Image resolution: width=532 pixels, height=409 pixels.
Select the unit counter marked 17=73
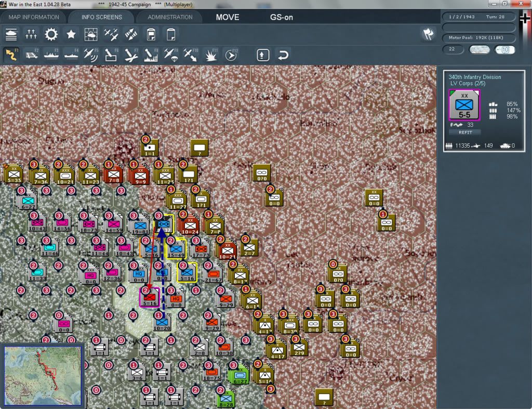tap(201, 249)
